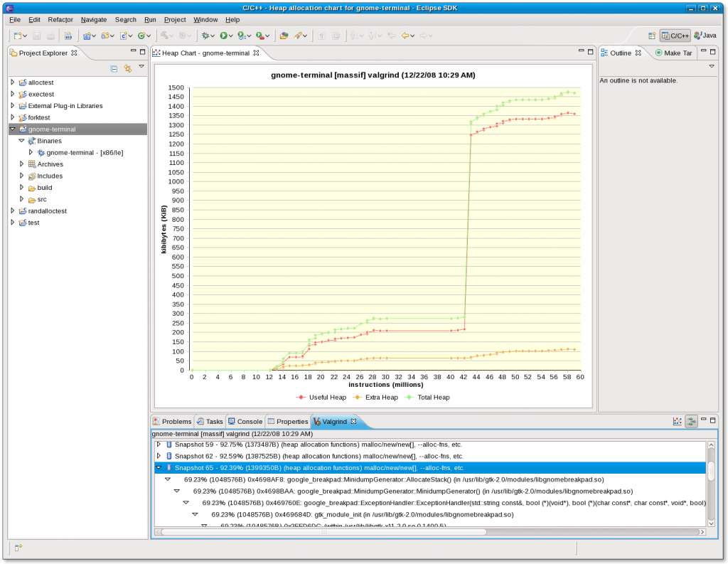Screen dimensions: 728x564
Task: Click the Build binary toolbar icon
Action: [x=68, y=36]
